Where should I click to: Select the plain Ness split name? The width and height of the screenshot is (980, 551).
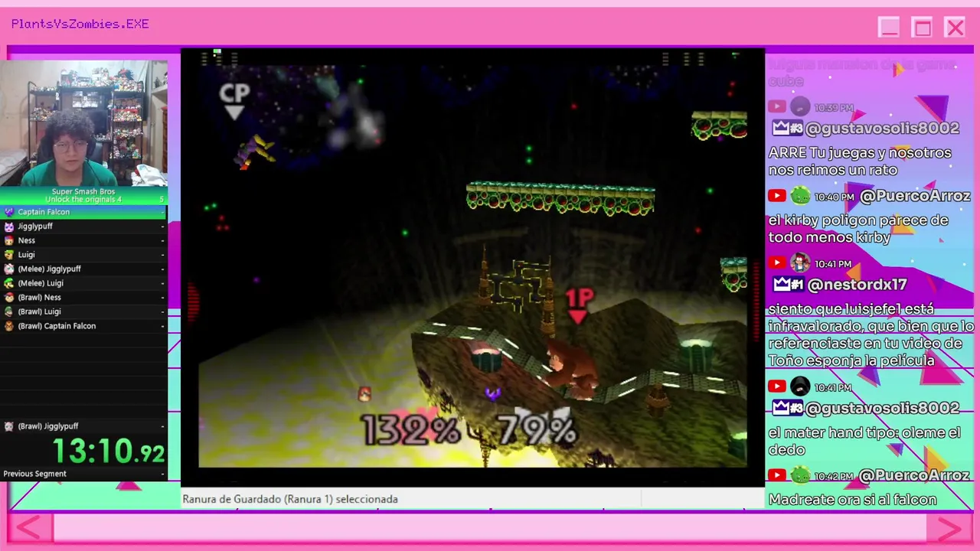(27, 240)
